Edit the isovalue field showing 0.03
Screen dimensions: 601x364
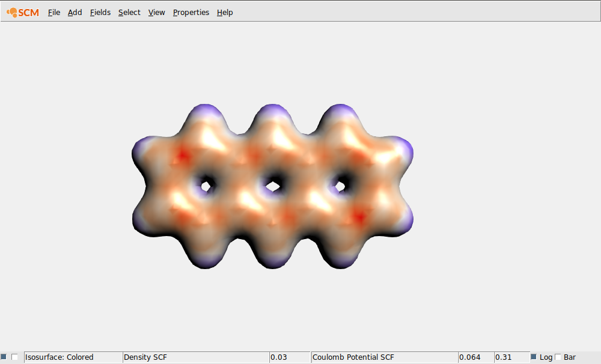(x=290, y=357)
